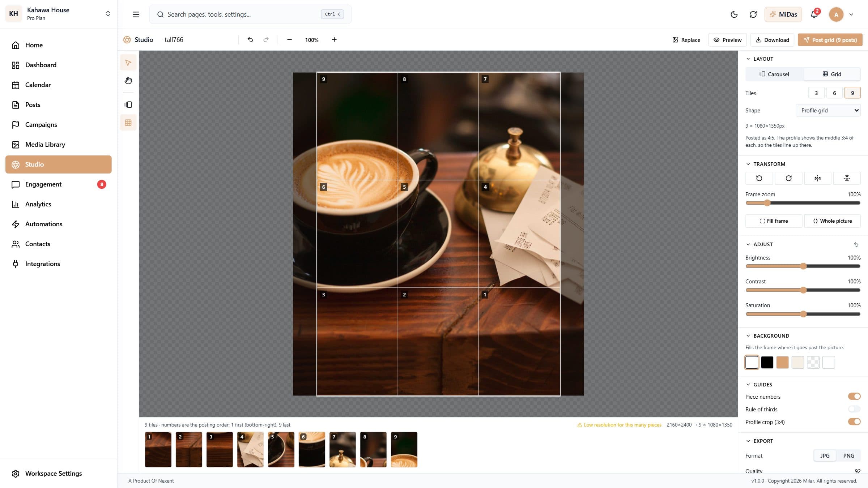Download the grid tiles
The image size is (868, 488).
point(772,40)
